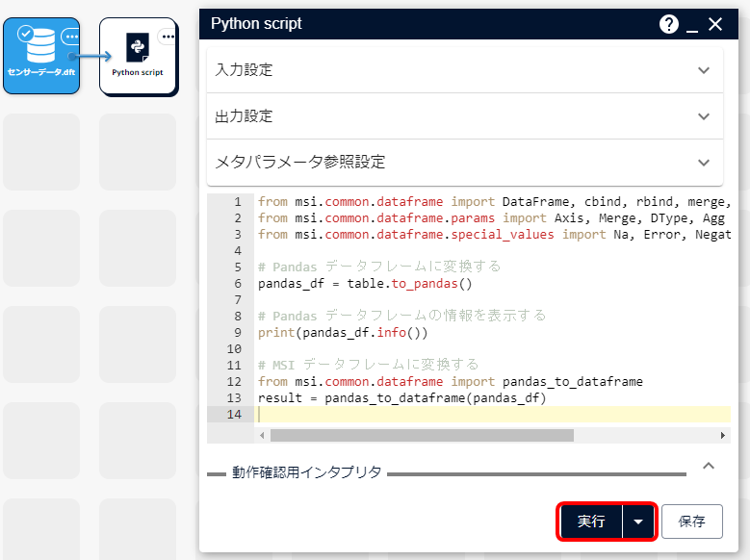This screenshot has width=750, height=560.
Task: Open the three-dot menu on the センサーデータ node
Action: pos(71,37)
